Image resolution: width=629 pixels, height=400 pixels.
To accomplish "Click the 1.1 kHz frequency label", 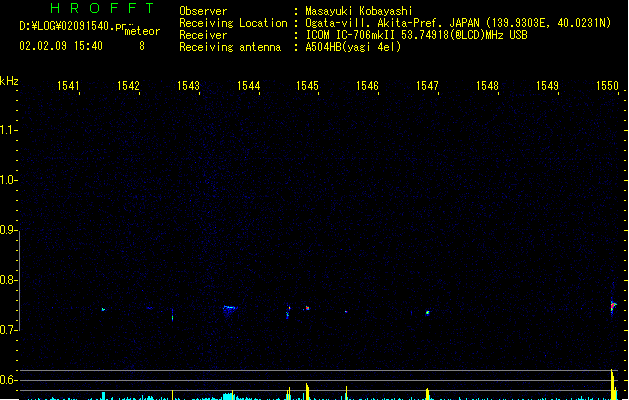I will click(x=7, y=130).
